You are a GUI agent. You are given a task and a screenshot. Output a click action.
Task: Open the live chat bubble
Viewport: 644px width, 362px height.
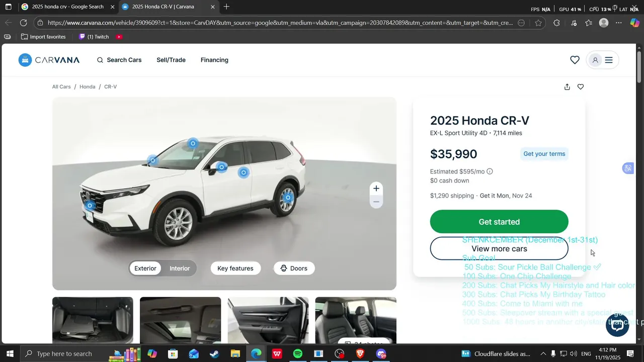617,324
